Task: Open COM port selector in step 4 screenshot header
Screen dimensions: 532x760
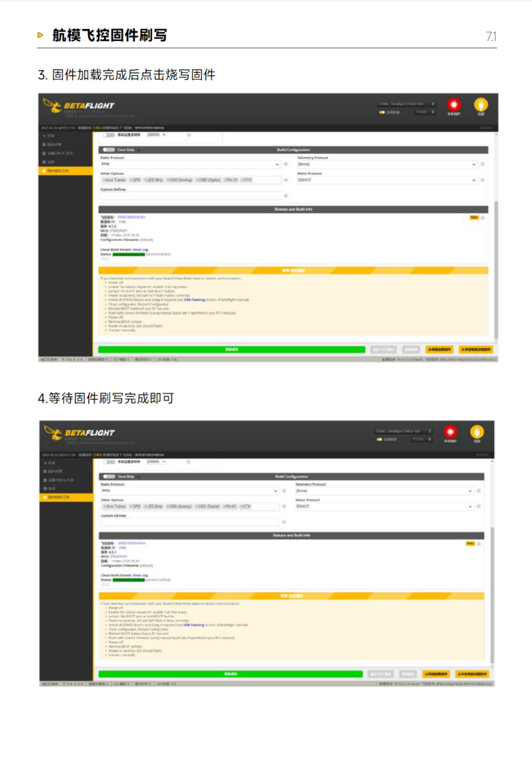Action: [404, 431]
